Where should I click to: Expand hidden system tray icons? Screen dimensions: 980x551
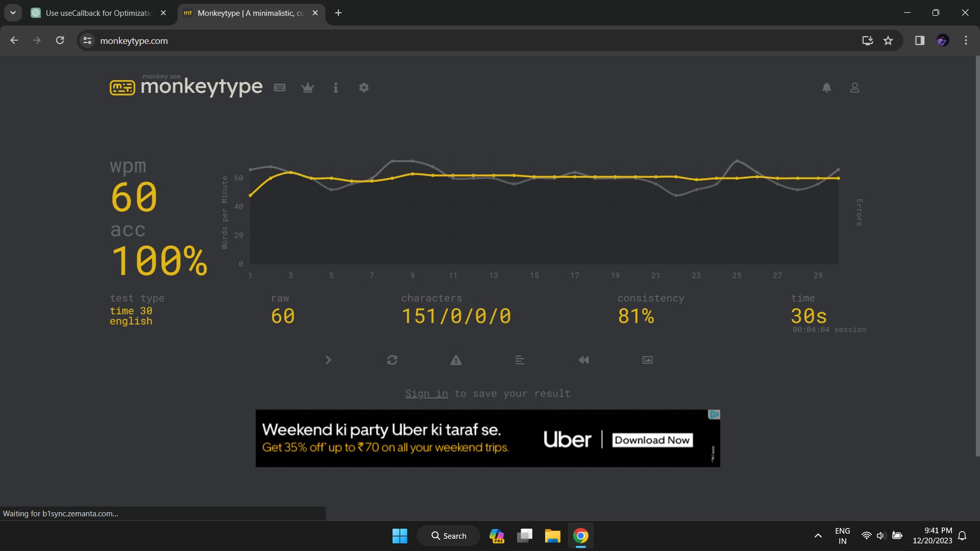pyautogui.click(x=818, y=536)
